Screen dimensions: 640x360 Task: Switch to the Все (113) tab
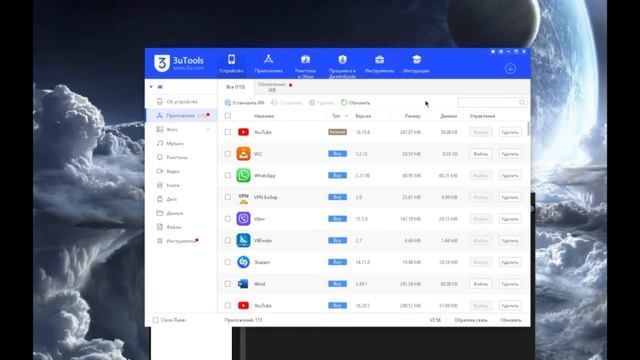click(x=236, y=87)
